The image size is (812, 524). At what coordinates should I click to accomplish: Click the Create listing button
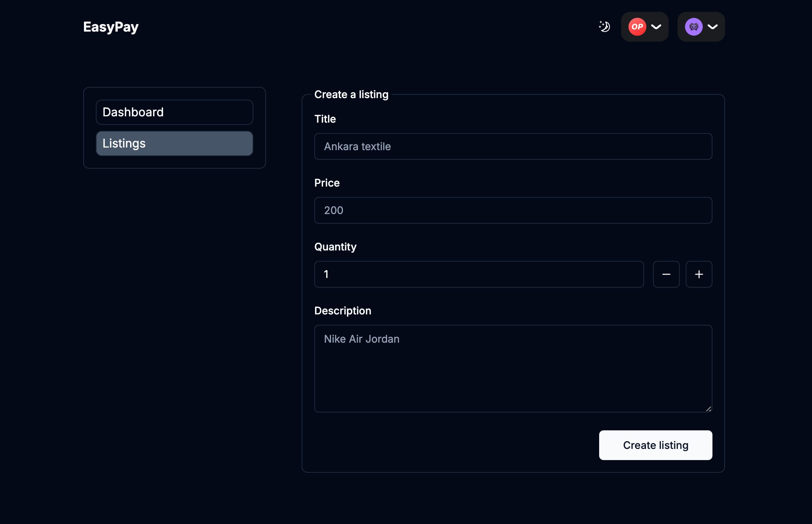[x=655, y=445]
